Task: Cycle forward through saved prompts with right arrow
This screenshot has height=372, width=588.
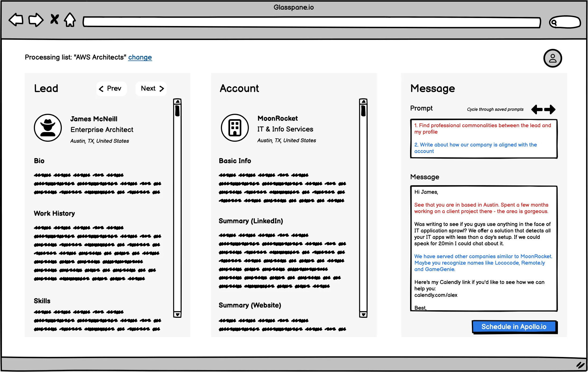Action: [x=550, y=110]
